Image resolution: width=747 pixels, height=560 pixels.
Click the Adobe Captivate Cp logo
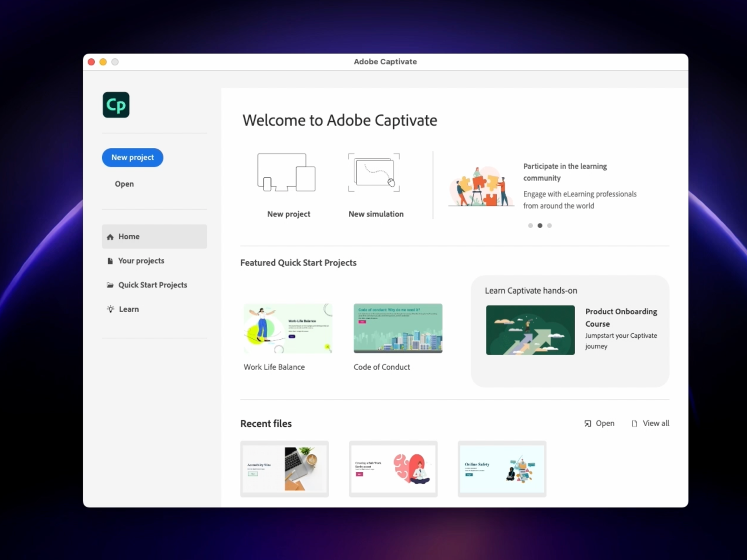pos(116,105)
